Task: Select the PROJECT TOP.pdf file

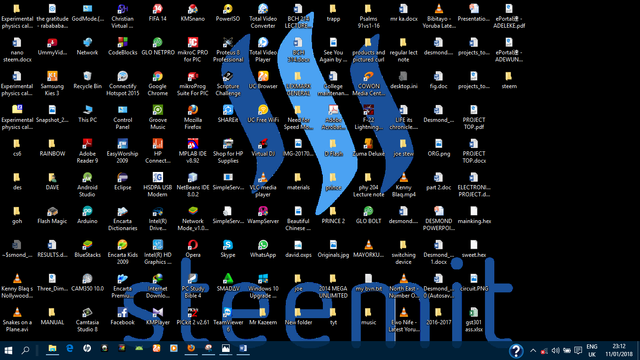Action: click(x=473, y=117)
